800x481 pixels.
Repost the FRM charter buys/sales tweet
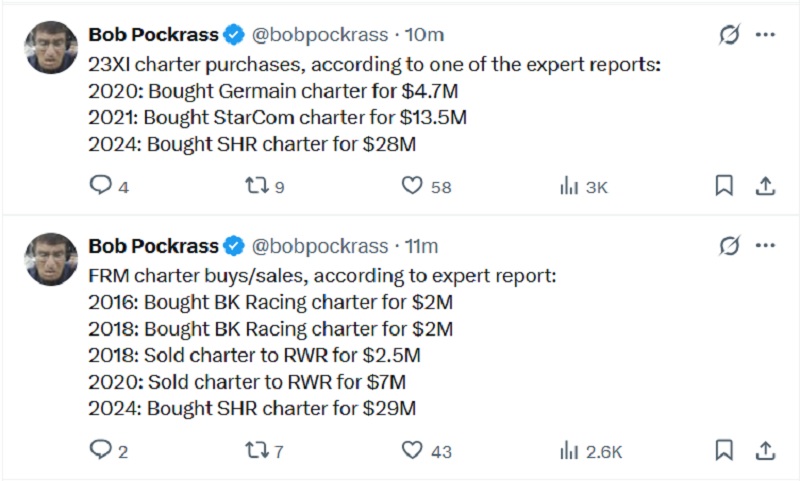point(256,451)
